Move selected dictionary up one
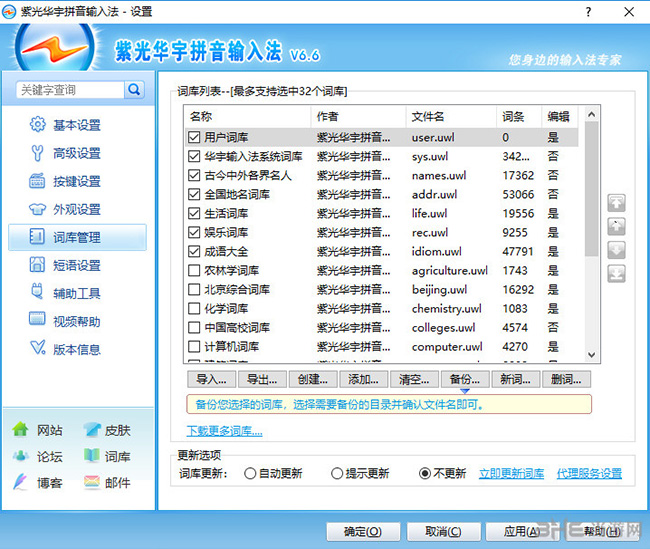This screenshot has width=650, height=549. [616, 227]
